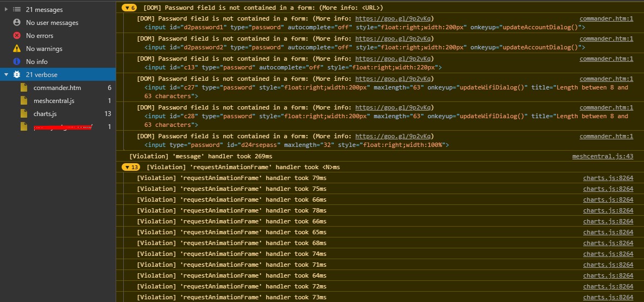Open charts.js:8264 link on the 75ms row

[x=608, y=189]
